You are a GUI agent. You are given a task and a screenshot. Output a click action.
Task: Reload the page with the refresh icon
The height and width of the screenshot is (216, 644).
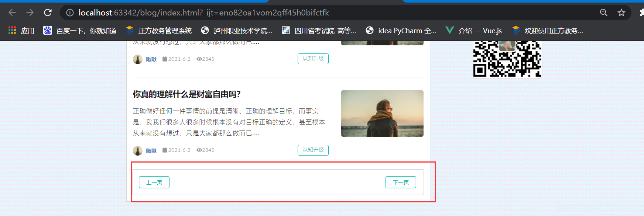click(x=48, y=13)
